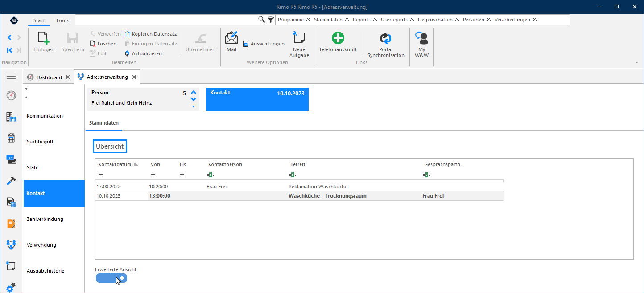Select the Stammdaten tab

[104, 122]
